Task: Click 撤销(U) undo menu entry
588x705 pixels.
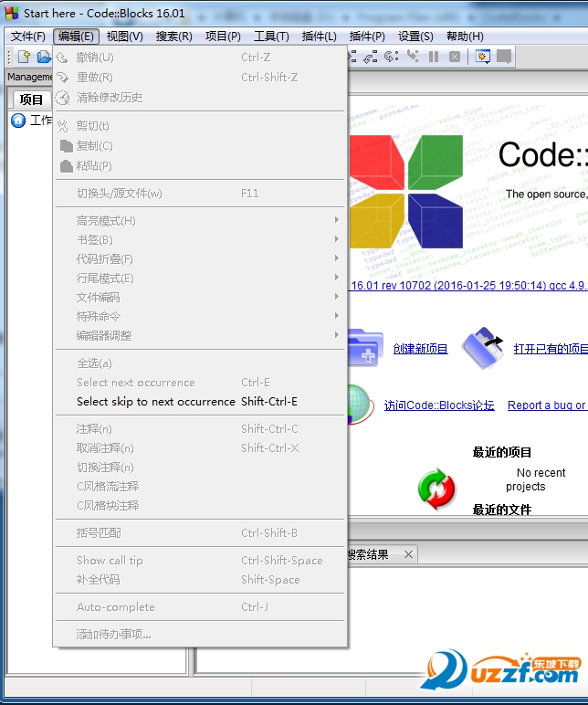Action: 200,58
